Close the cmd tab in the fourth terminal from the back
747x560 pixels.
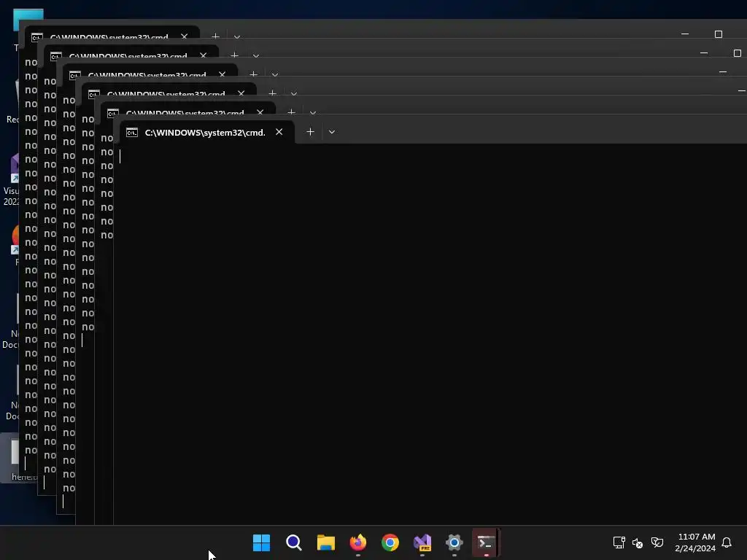pos(241,93)
